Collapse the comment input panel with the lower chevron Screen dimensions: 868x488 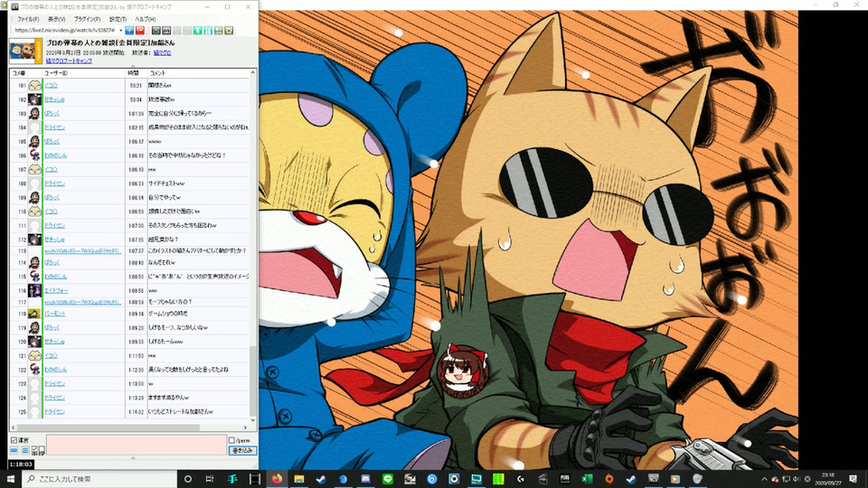pyautogui.click(x=133, y=458)
